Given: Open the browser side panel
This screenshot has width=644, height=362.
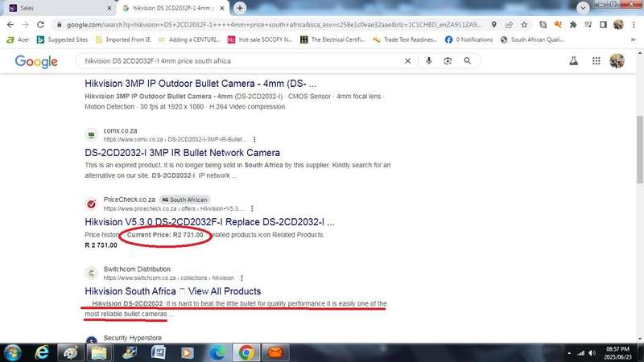Looking at the screenshot, I should click(x=603, y=25).
